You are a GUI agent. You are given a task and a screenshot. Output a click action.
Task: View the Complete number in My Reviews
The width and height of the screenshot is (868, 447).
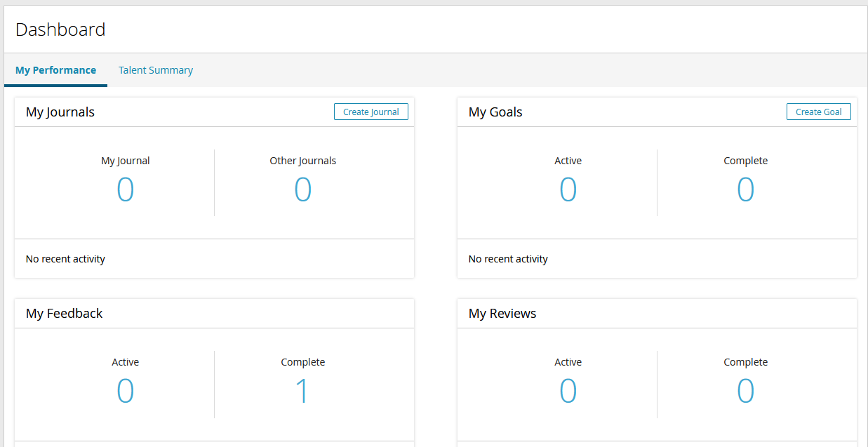click(x=745, y=392)
